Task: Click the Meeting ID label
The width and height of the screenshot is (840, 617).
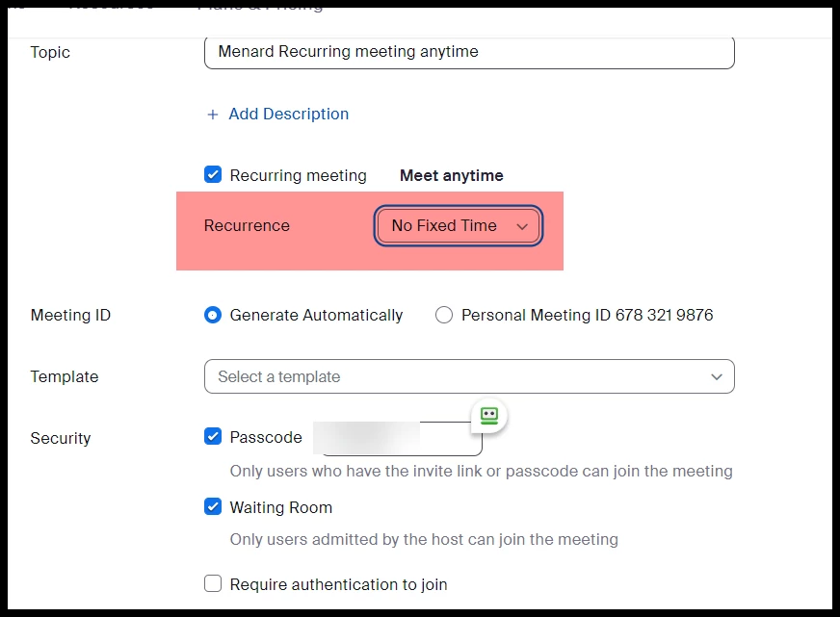Action: tap(70, 315)
